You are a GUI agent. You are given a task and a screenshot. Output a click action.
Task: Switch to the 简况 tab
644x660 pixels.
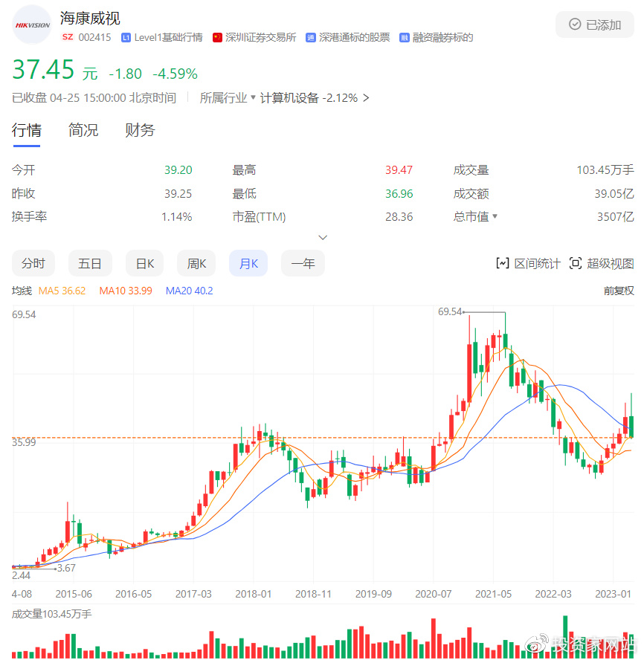(83, 130)
